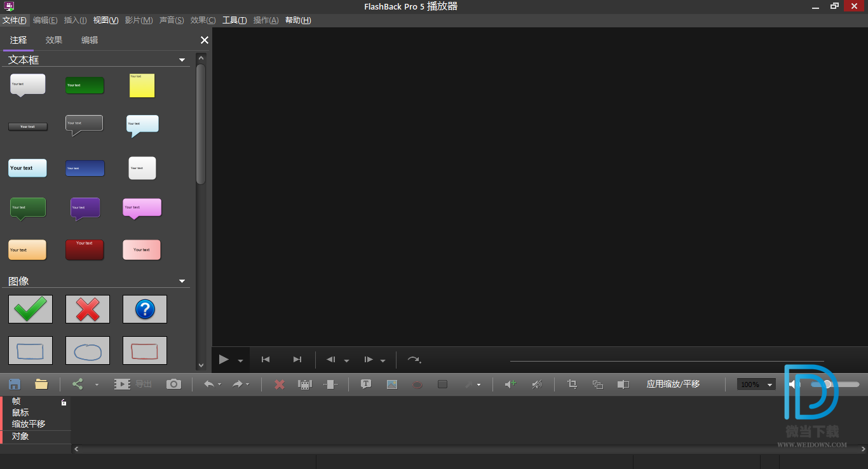Screen dimensions: 868x469
Task: Open the 工具 menu
Action: pyautogui.click(x=234, y=20)
